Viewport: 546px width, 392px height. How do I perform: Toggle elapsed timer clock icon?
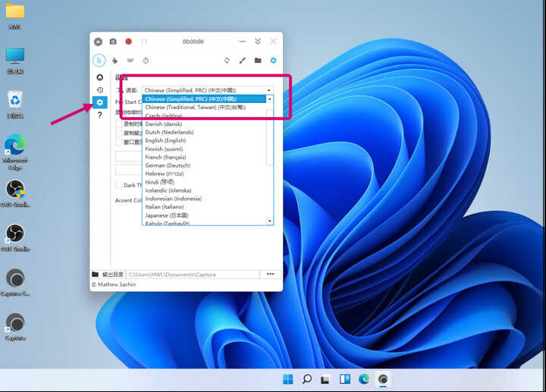pyautogui.click(x=146, y=61)
